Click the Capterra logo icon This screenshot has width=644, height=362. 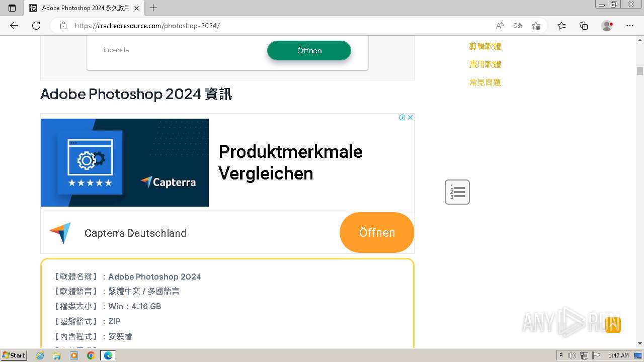(60, 233)
